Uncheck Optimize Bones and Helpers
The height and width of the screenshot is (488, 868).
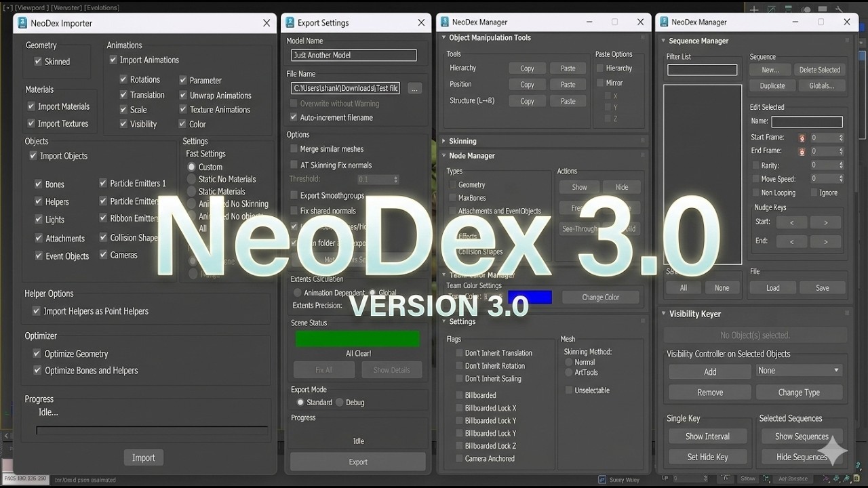tap(37, 370)
